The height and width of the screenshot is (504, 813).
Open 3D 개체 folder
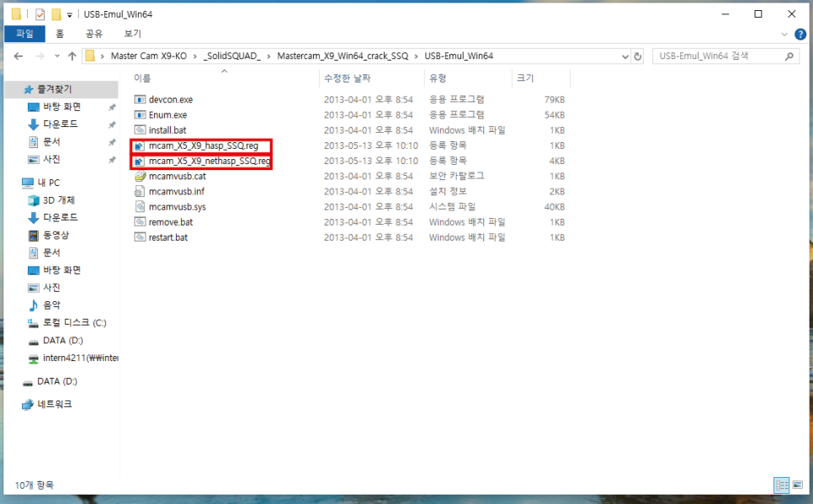pyautogui.click(x=59, y=200)
